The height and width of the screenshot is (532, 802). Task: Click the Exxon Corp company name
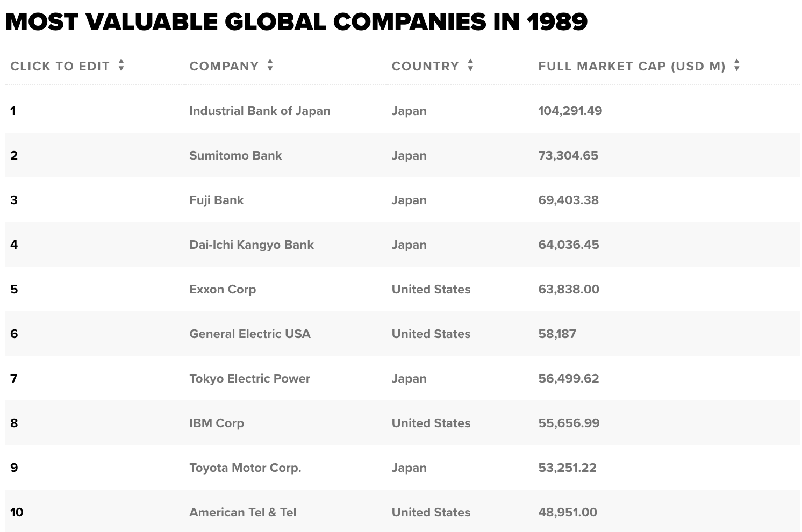pyautogui.click(x=223, y=289)
